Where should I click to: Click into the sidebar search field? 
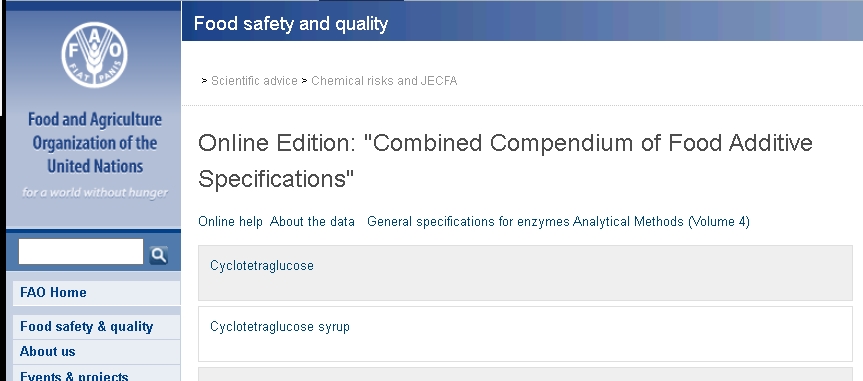(x=81, y=252)
